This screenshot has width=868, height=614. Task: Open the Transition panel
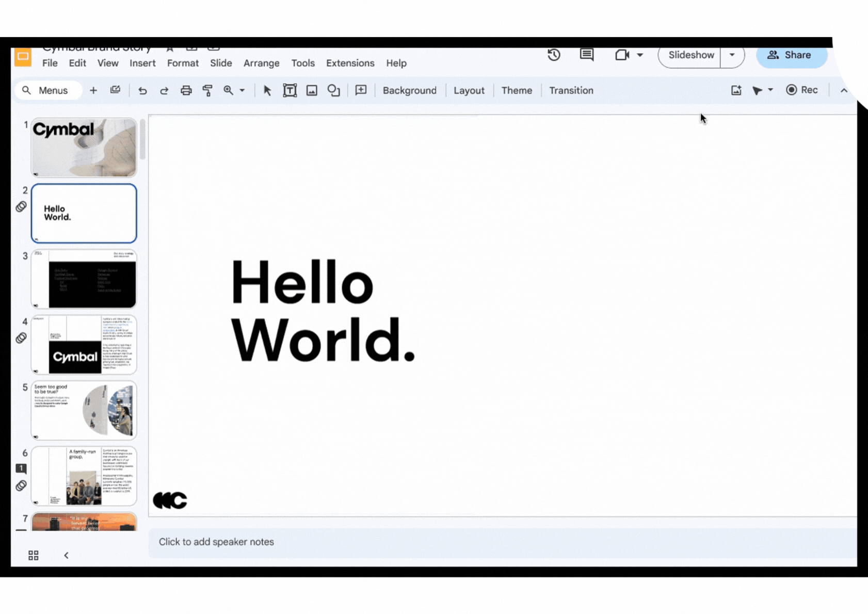(571, 90)
